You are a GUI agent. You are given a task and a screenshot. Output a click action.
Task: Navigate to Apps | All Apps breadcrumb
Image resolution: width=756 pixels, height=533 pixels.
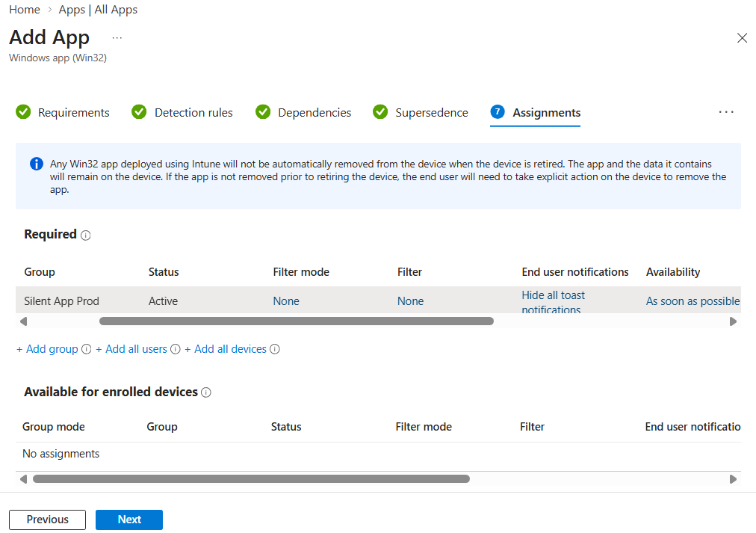(98, 10)
